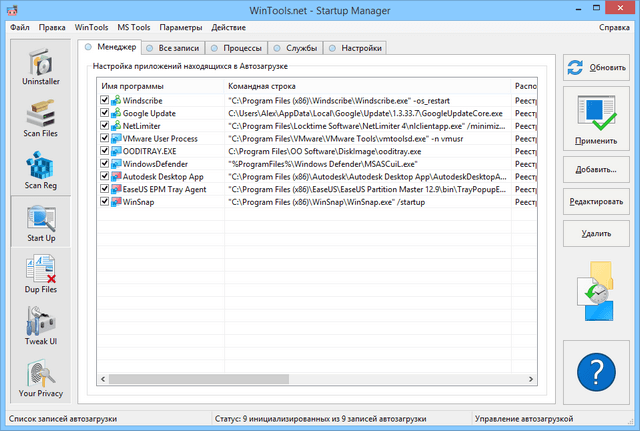
Task: Click the Распо column header
Action: (x=524, y=86)
